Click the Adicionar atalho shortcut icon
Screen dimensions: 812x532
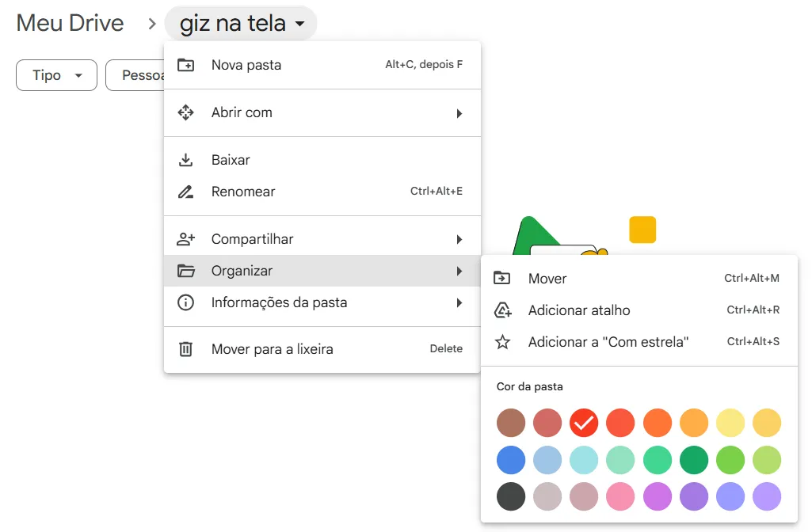pyautogui.click(x=503, y=310)
